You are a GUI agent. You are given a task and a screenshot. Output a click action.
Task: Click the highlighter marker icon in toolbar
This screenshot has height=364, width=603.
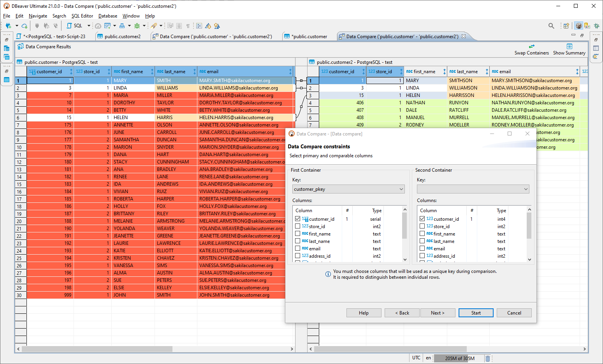[154, 26]
